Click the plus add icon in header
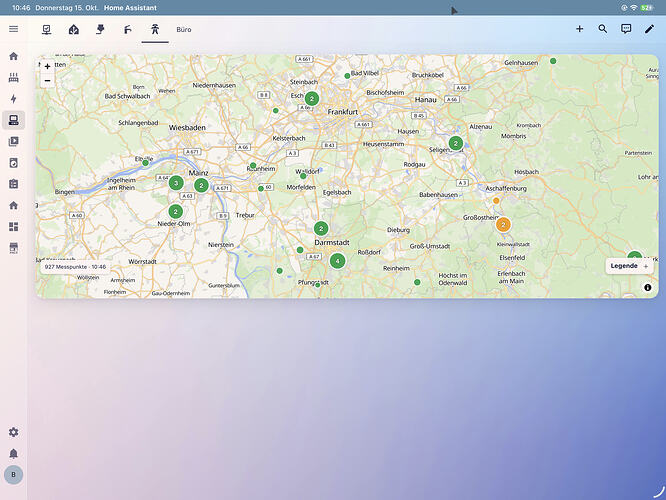Image resolution: width=666 pixels, height=500 pixels. click(579, 29)
